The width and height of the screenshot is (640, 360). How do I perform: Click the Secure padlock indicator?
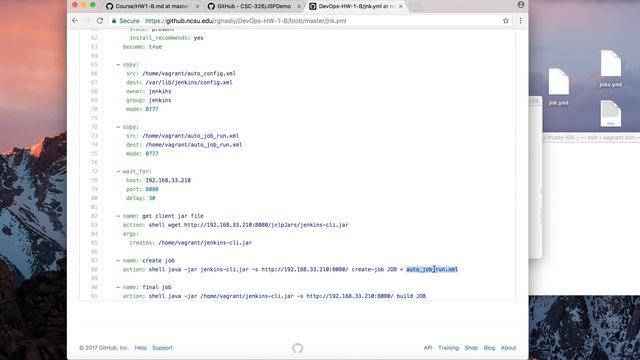(126, 21)
